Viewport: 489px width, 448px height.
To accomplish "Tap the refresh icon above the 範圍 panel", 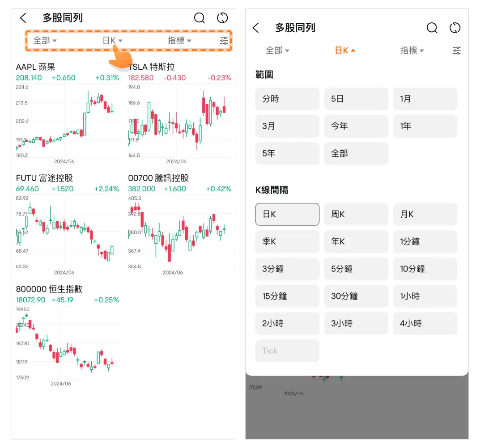I will click(x=455, y=28).
